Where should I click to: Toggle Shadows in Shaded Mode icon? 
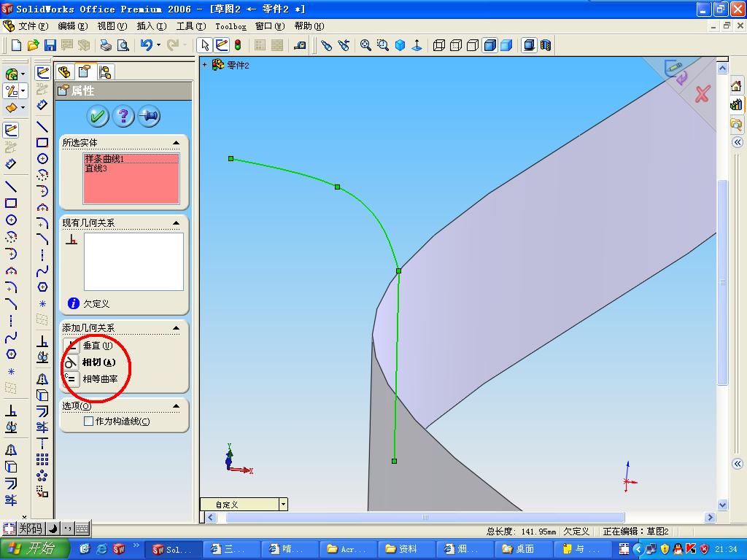[x=529, y=45]
